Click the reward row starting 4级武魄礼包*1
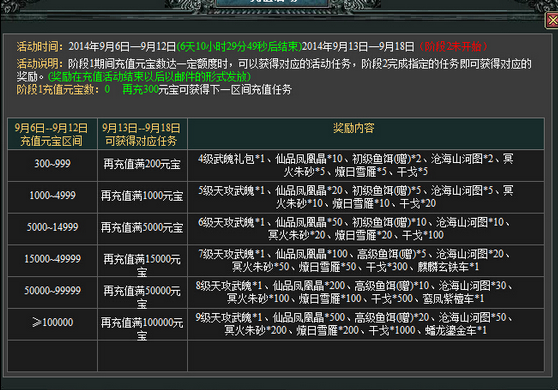The width and height of the screenshot is (558, 390). coord(365,165)
